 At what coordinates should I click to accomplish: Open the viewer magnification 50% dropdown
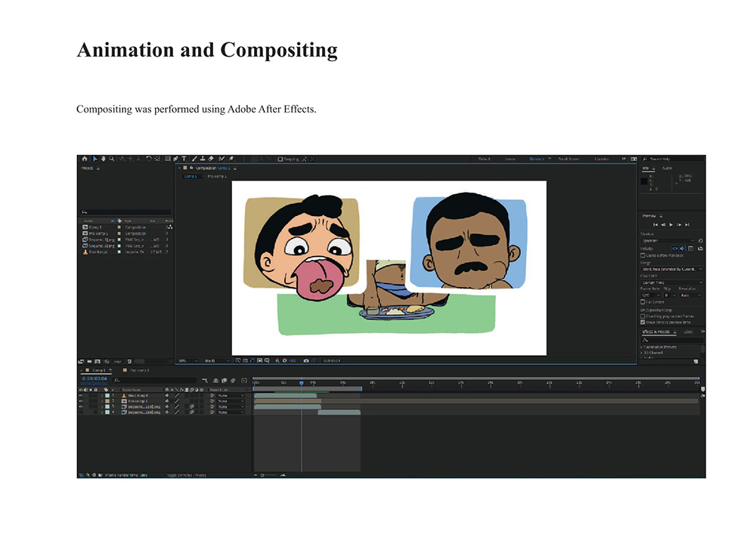click(188, 360)
